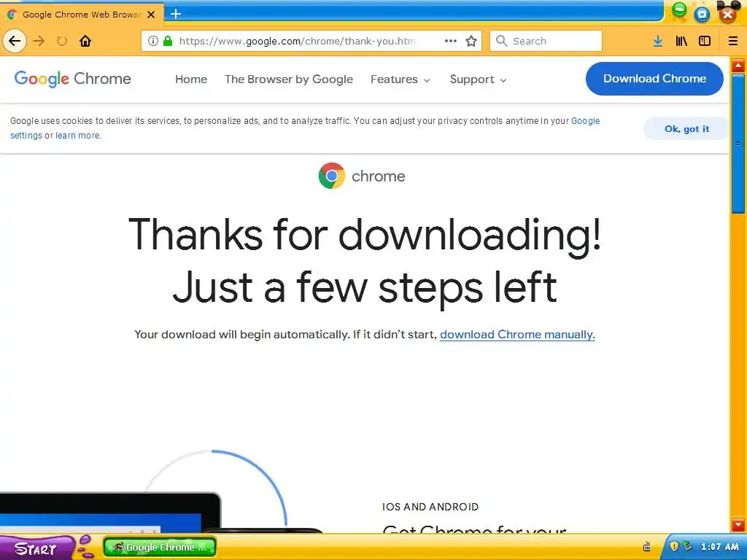Click the blue vertical scrollbar thumb

(738, 143)
